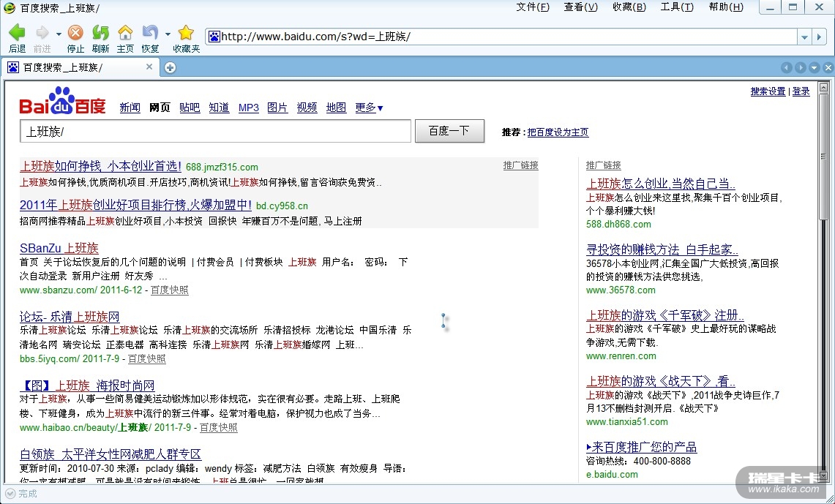Open the tab list dropdown on tab bar
This screenshot has height=504, width=835.
click(x=815, y=67)
